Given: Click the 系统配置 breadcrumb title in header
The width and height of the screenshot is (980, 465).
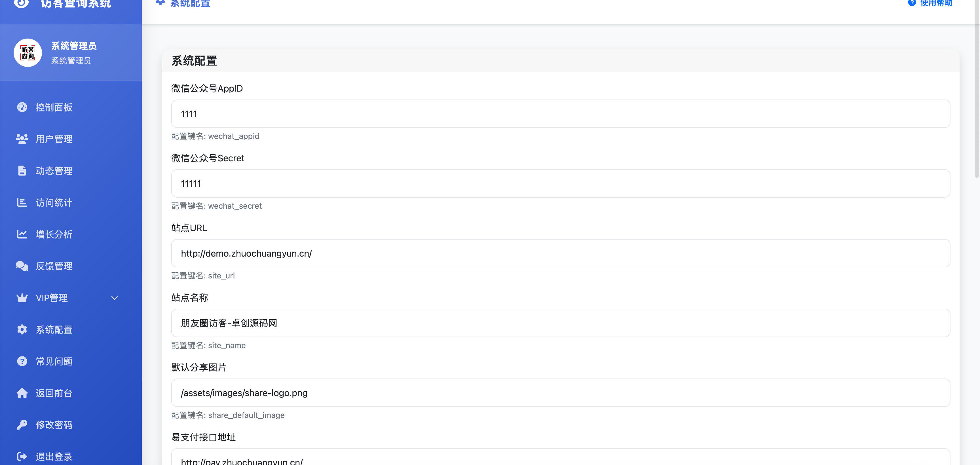Looking at the screenshot, I should [190, 3].
